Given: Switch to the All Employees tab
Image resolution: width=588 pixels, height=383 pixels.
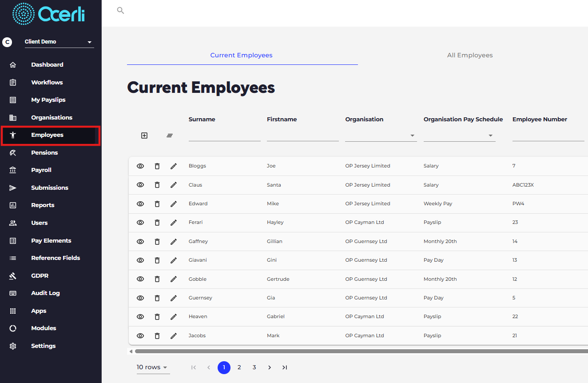Looking at the screenshot, I should pyautogui.click(x=470, y=56).
